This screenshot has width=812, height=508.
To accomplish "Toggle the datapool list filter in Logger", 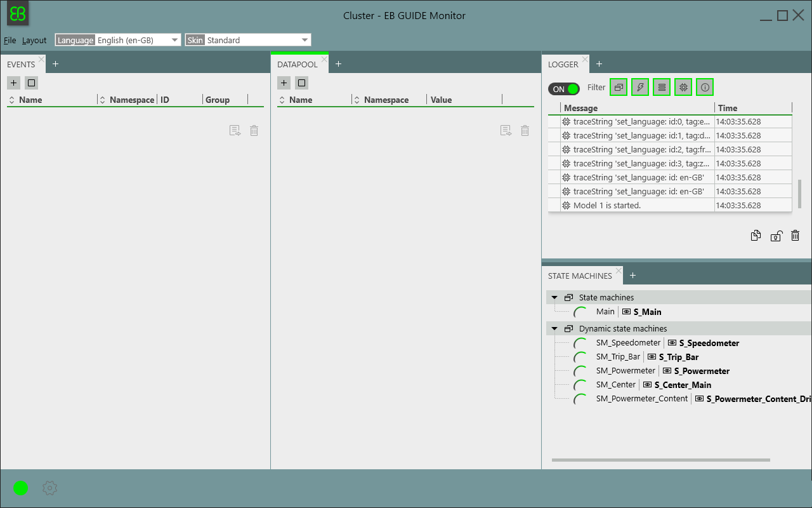I will [662, 88].
